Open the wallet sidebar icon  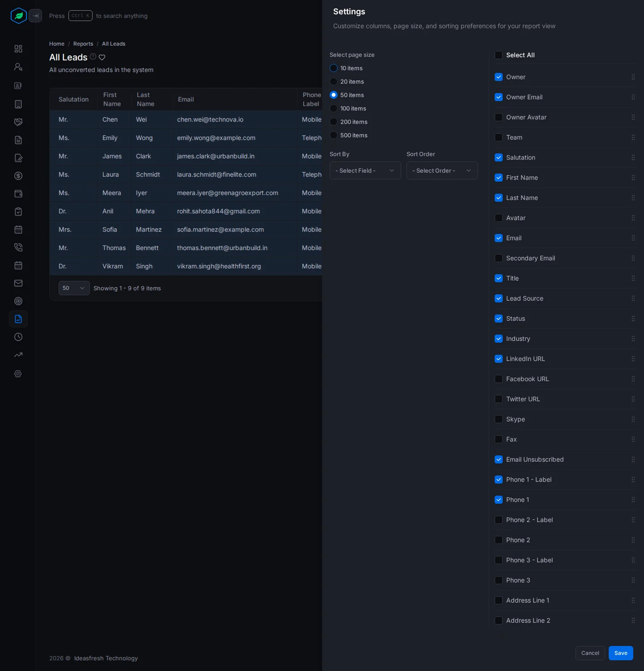(18, 194)
